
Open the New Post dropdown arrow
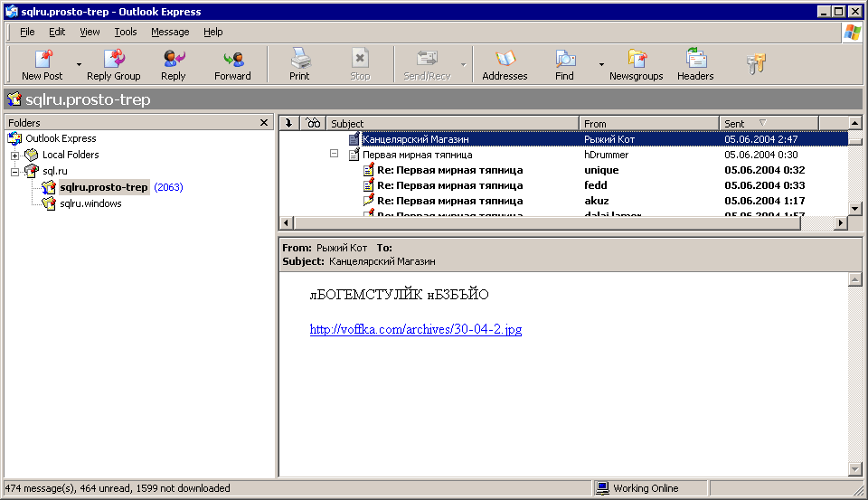point(79,65)
